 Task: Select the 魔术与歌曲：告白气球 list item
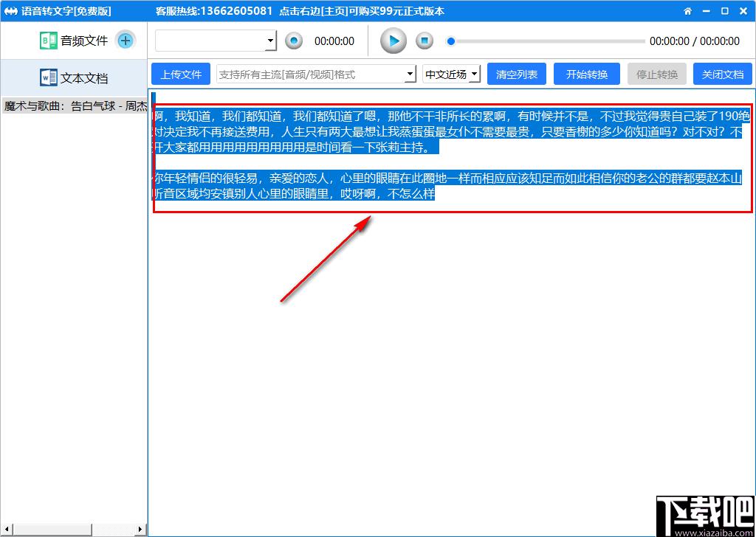(75, 106)
